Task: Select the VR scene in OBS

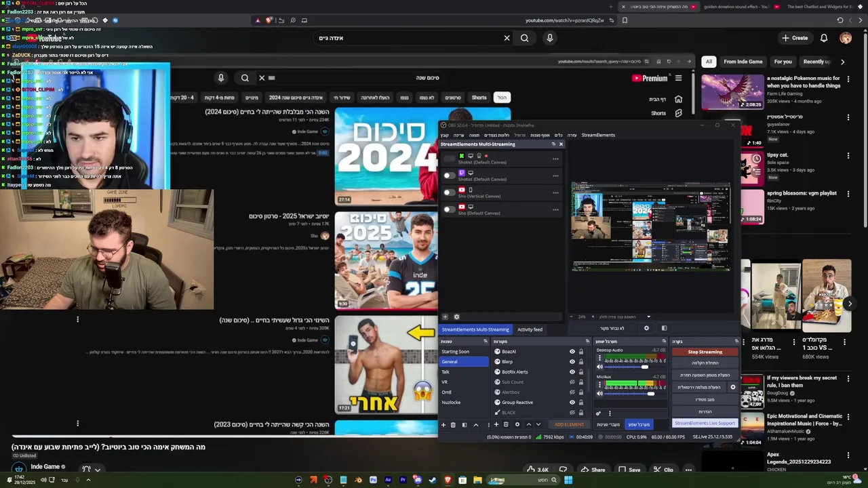Action: click(463, 382)
